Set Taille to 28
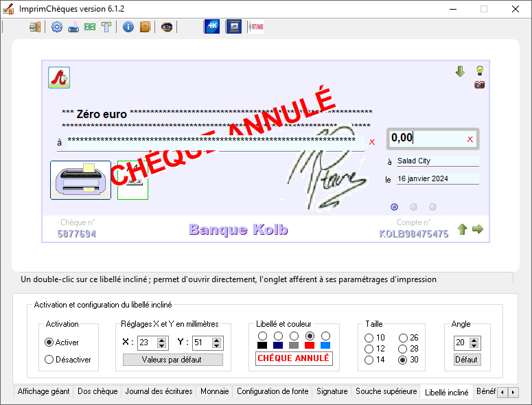The width and height of the screenshot is (532, 405). (x=403, y=349)
